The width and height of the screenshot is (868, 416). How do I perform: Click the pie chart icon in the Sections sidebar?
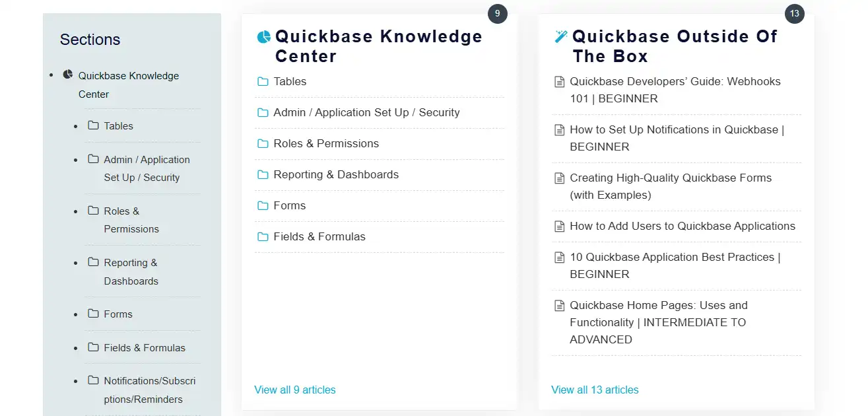67,75
